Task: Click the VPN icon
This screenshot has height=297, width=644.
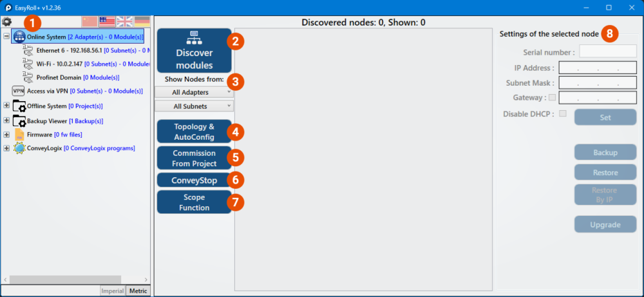Action: pyautogui.click(x=18, y=91)
